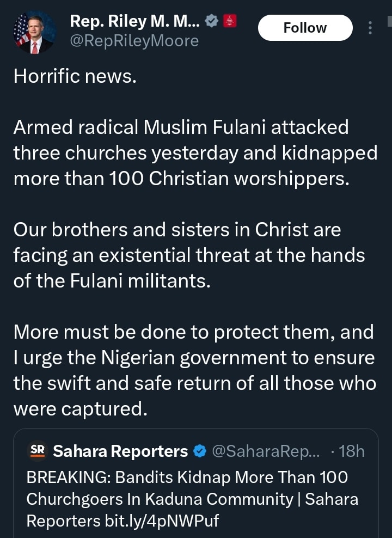
Task: Follow Rep. Riley Moore
Action: click(305, 28)
